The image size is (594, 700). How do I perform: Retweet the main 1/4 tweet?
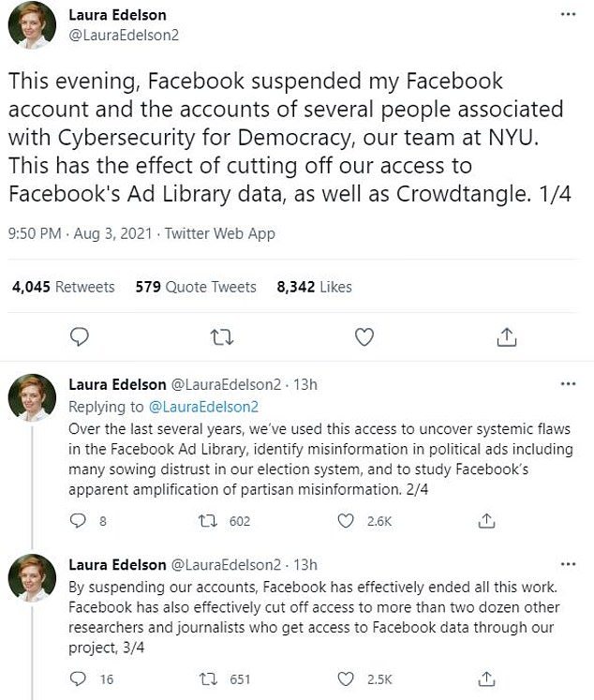[220, 335]
